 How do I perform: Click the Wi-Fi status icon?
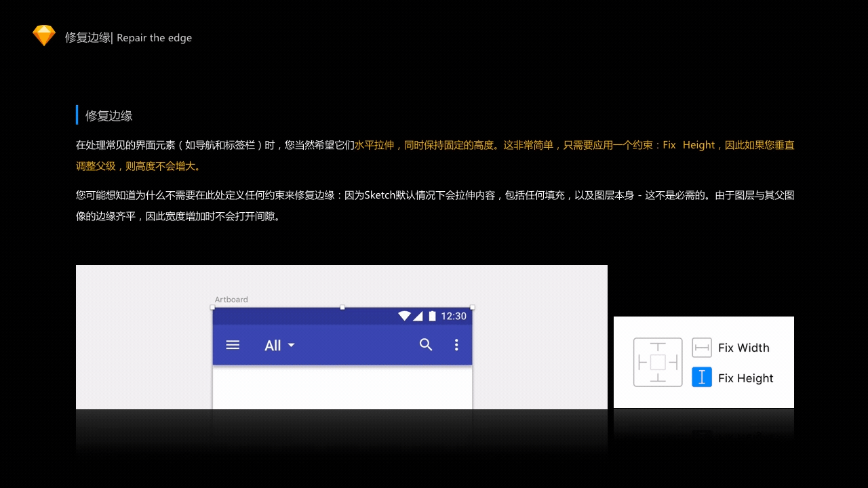point(405,316)
